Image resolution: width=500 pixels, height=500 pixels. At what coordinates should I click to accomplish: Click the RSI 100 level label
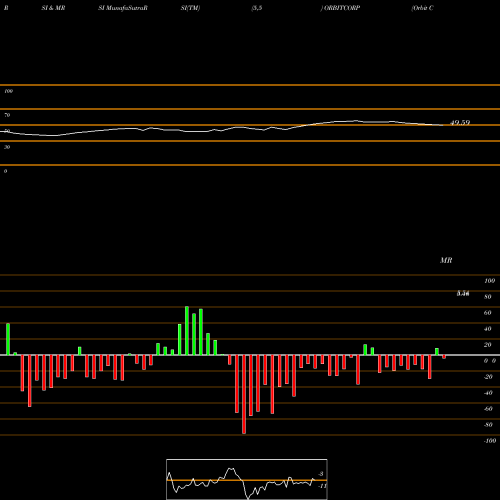pyautogui.click(x=9, y=91)
